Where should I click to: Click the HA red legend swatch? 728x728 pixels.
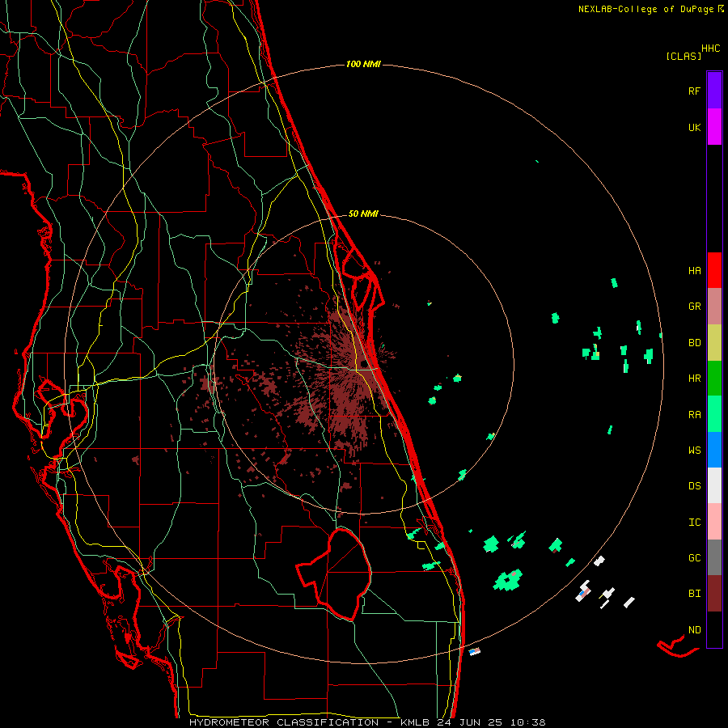click(x=714, y=270)
